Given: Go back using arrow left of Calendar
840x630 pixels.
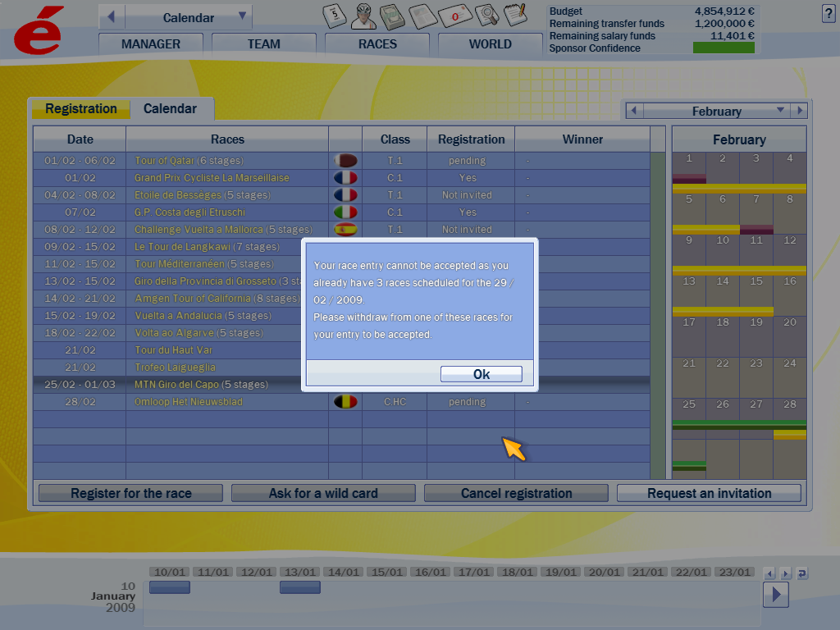Looking at the screenshot, I should [x=112, y=16].
